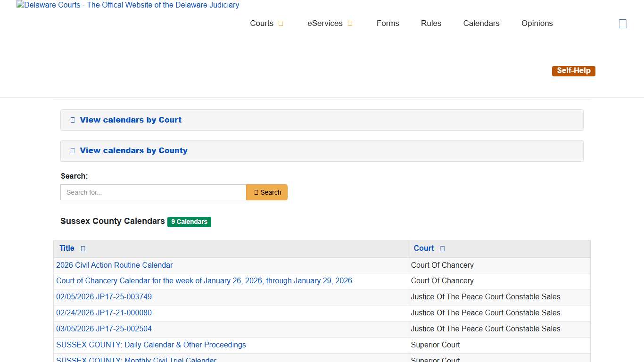Viewport: 644px width, 362px height.
Task: Click the Delaware Courts logo
Action: 127,5
